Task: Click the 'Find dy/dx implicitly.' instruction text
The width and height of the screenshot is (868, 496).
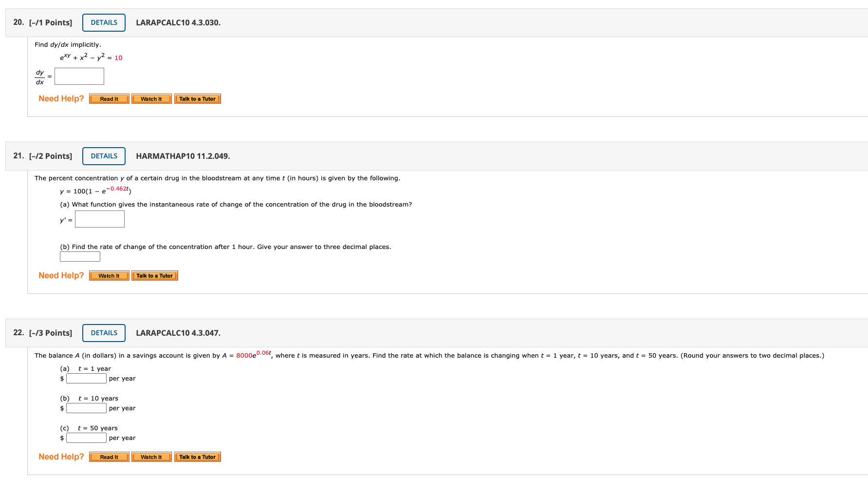Action: click(x=68, y=45)
